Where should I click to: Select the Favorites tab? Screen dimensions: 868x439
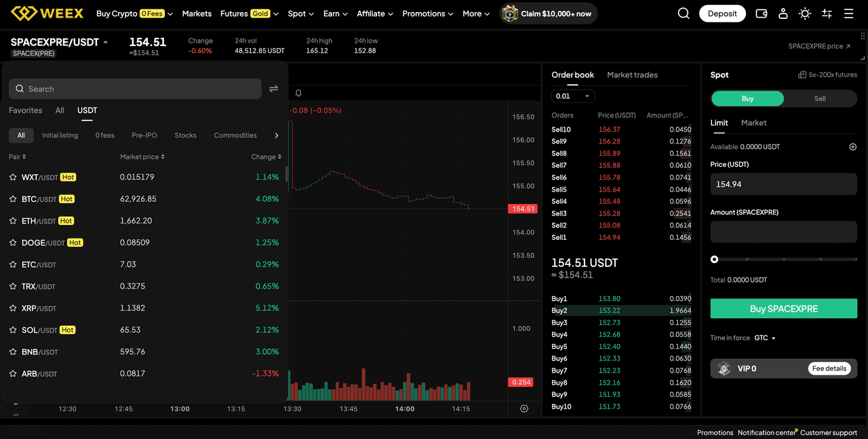click(x=25, y=110)
